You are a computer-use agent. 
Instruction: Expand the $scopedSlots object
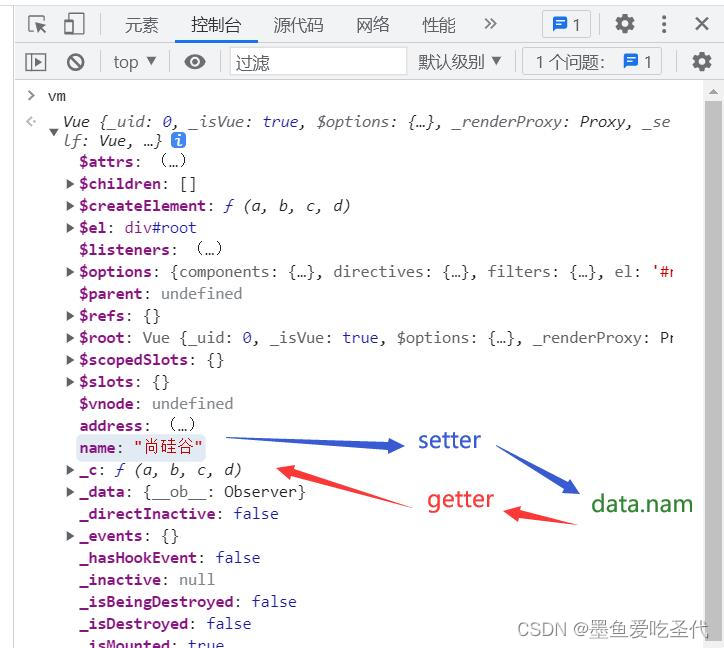point(70,360)
